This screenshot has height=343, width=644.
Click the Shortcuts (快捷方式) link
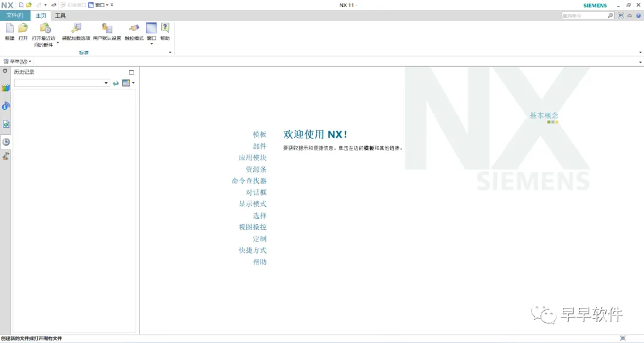[253, 250]
